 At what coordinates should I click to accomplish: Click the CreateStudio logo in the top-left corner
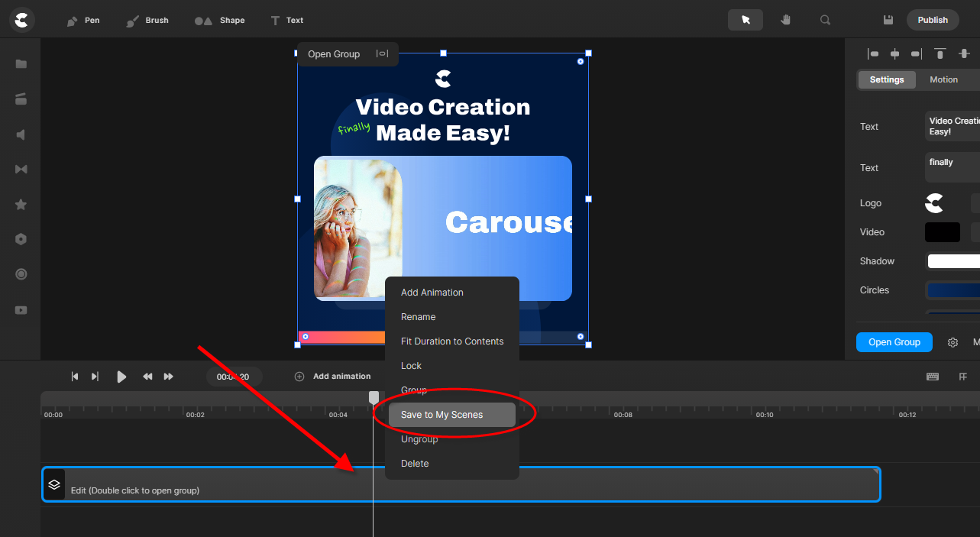click(x=22, y=20)
